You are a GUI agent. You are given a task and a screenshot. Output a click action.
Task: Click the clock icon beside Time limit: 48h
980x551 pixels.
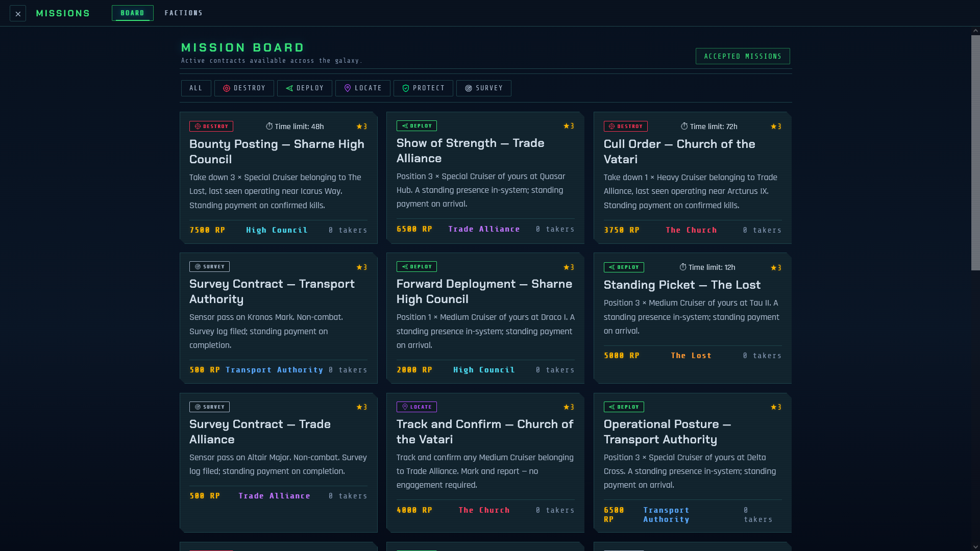click(x=269, y=127)
